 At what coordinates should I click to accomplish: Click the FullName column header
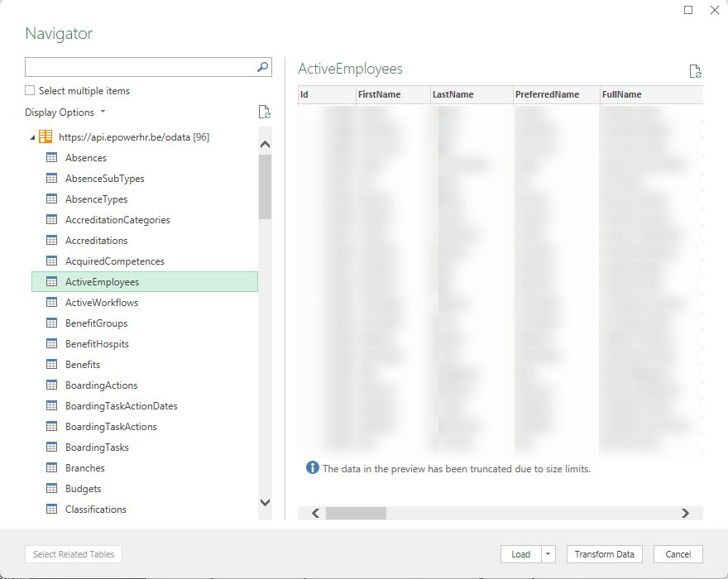[651, 94]
